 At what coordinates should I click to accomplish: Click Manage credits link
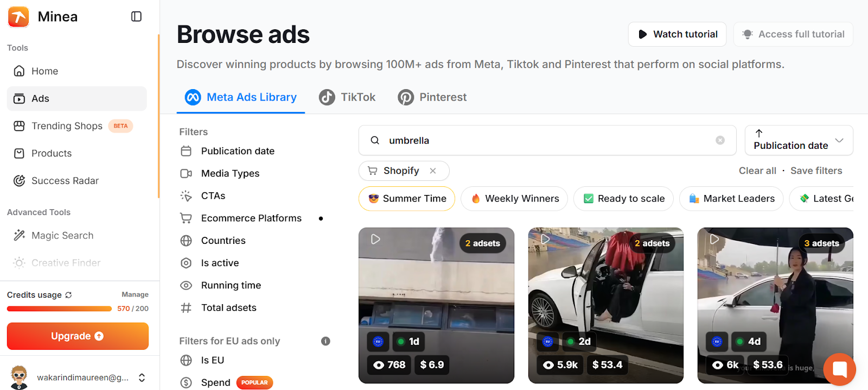pos(135,294)
